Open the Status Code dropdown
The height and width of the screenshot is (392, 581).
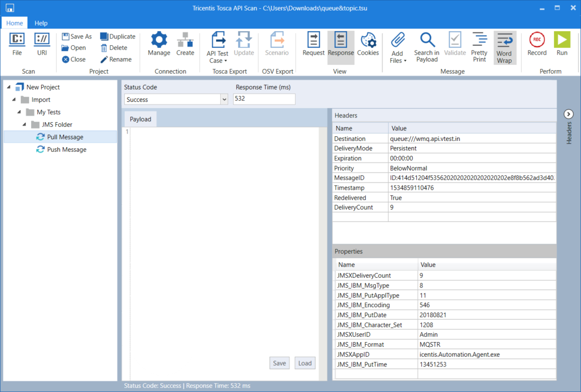pos(224,99)
